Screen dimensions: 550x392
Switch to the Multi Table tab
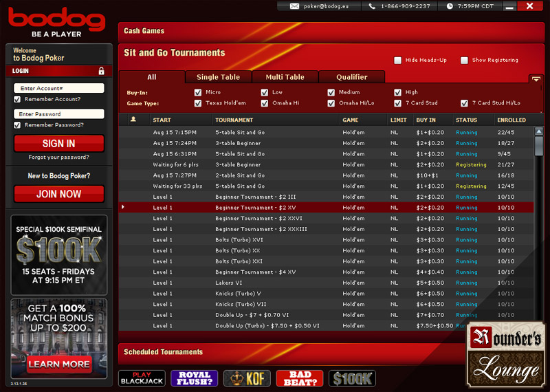285,77
